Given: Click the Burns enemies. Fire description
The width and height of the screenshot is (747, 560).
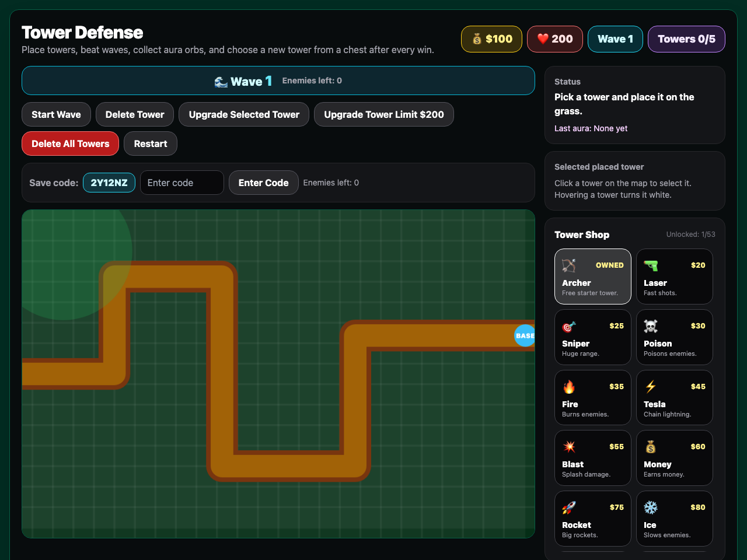Looking at the screenshot, I should (585, 414).
